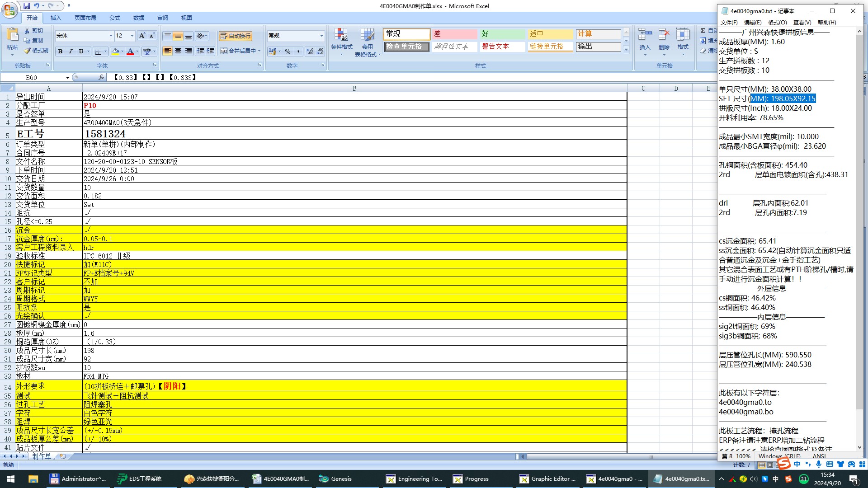Open the Name Box B60 dropdown arrow
Viewport: 868px width, 488px height.
67,78
